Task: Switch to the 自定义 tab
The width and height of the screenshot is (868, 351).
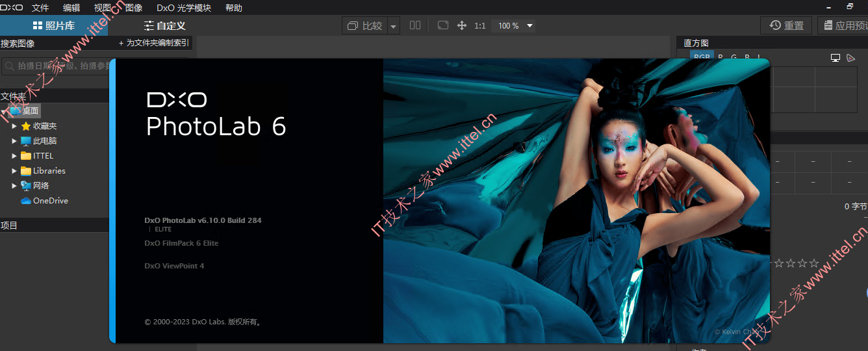Action: pos(165,26)
